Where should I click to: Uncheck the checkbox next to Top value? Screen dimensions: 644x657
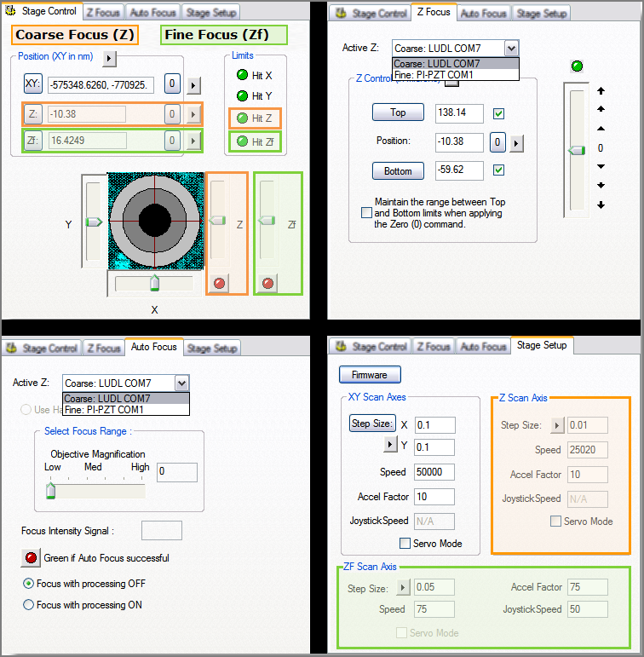pos(499,113)
